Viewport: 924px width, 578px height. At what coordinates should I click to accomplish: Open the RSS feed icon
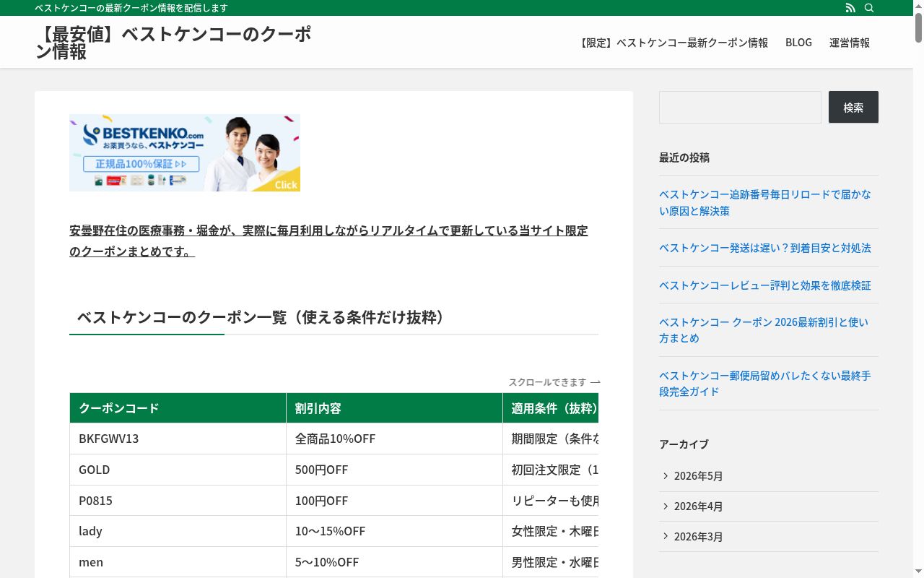click(850, 8)
